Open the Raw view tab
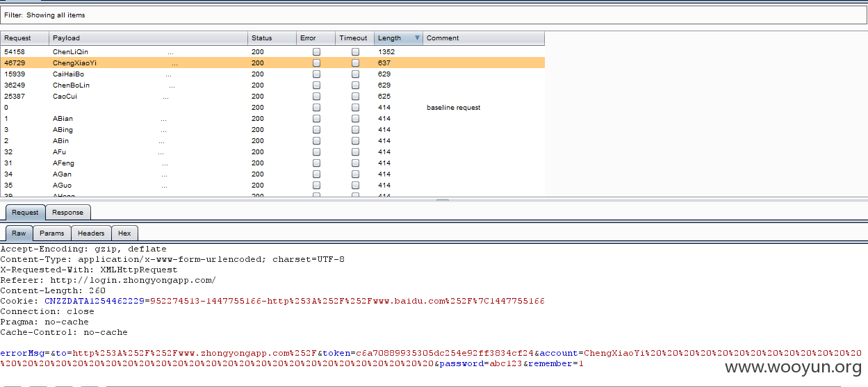Screen dimensions: 868x387 (x=19, y=233)
